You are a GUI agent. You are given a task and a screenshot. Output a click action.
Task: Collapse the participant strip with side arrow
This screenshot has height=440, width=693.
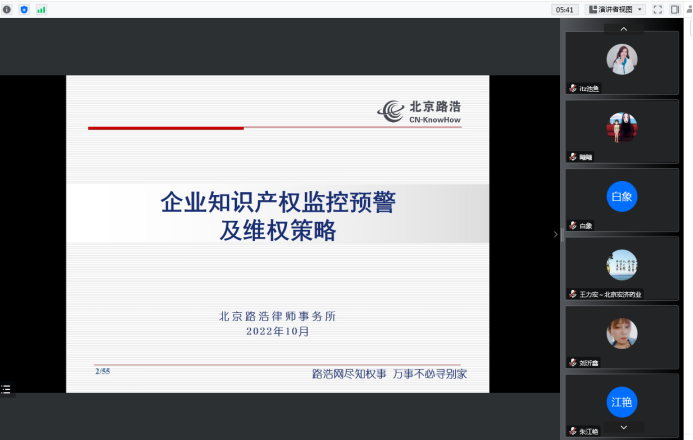(x=556, y=234)
